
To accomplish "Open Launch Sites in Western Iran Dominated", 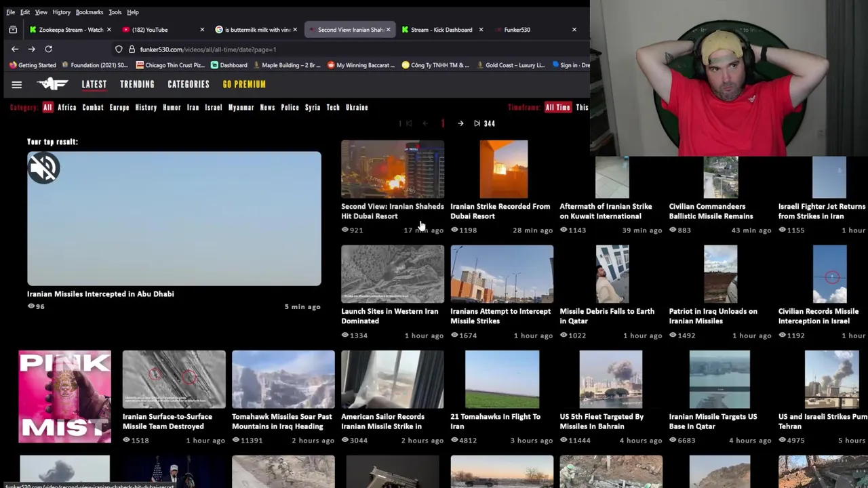I will click(390, 317).
